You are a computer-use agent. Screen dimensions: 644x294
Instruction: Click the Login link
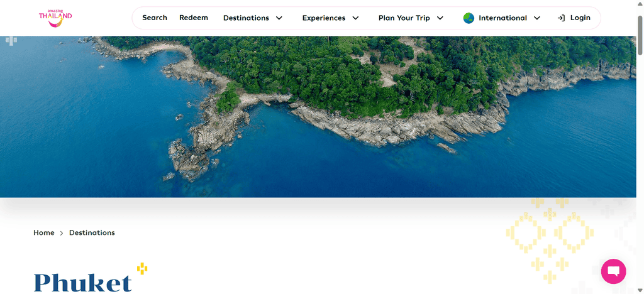point(580,18)
